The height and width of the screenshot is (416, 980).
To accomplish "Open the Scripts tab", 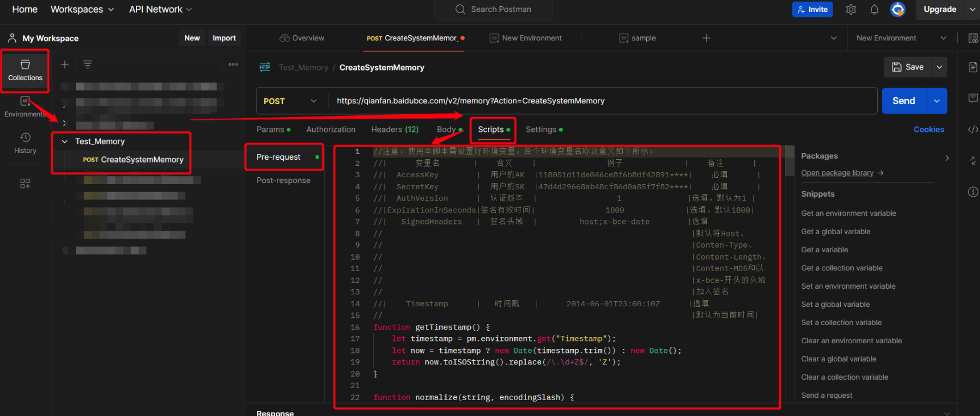I will [x=494, y=130].
